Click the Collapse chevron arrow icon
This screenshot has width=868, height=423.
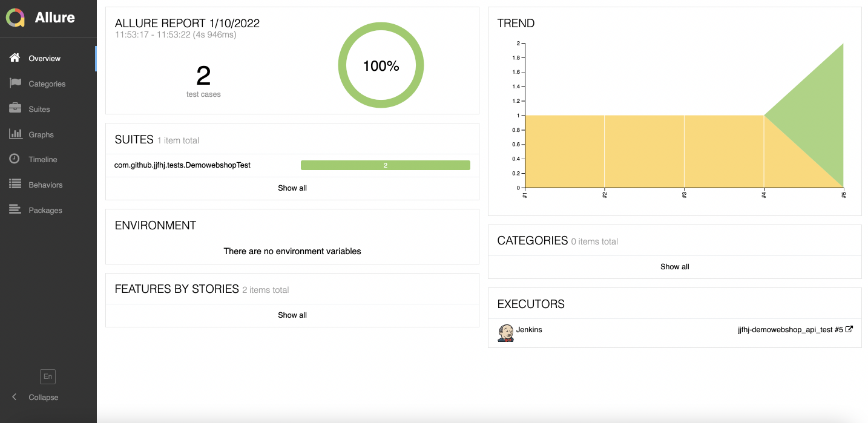point(15,397)
